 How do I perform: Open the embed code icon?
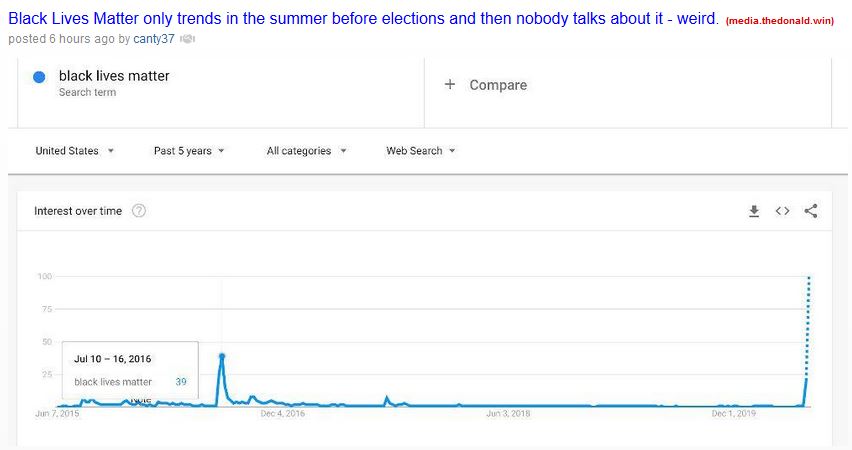pos(782,211)
